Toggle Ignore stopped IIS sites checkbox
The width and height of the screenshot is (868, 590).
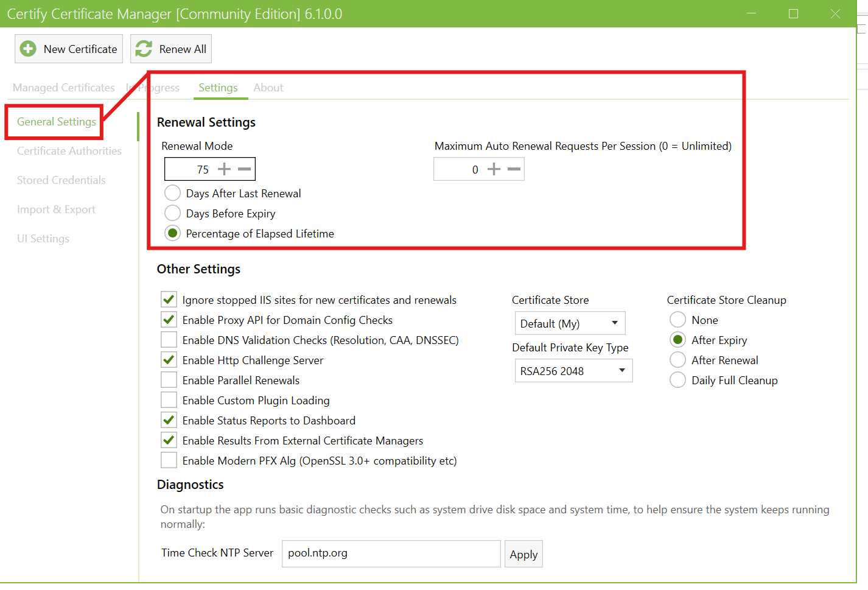[169, 300]
